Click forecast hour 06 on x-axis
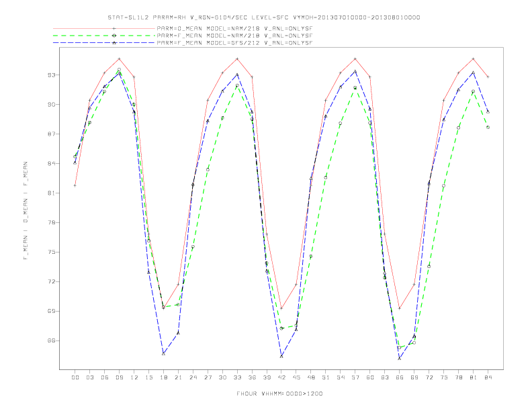Image resolution: width=532 pixels, height=411 pixels. pos(105,377)
